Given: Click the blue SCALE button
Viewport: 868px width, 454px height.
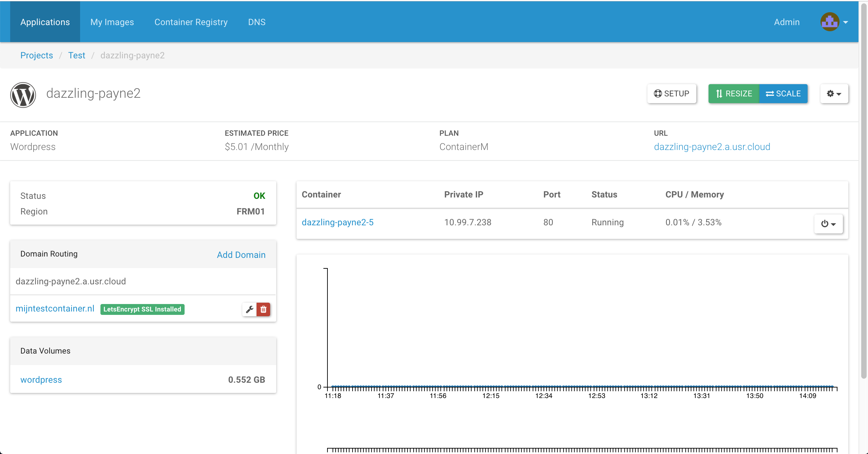Looking at the screenshot, I should (x=783, y=94).
